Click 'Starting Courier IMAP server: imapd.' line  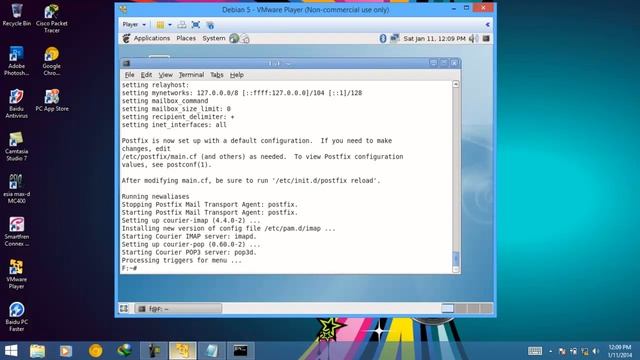click(x=189, y=236)
